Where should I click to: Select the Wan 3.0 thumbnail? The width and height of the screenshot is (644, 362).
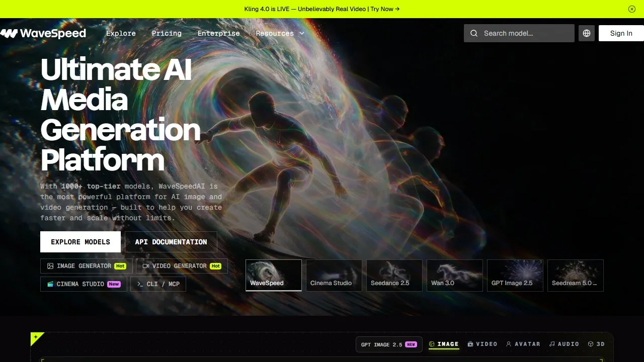455,276
